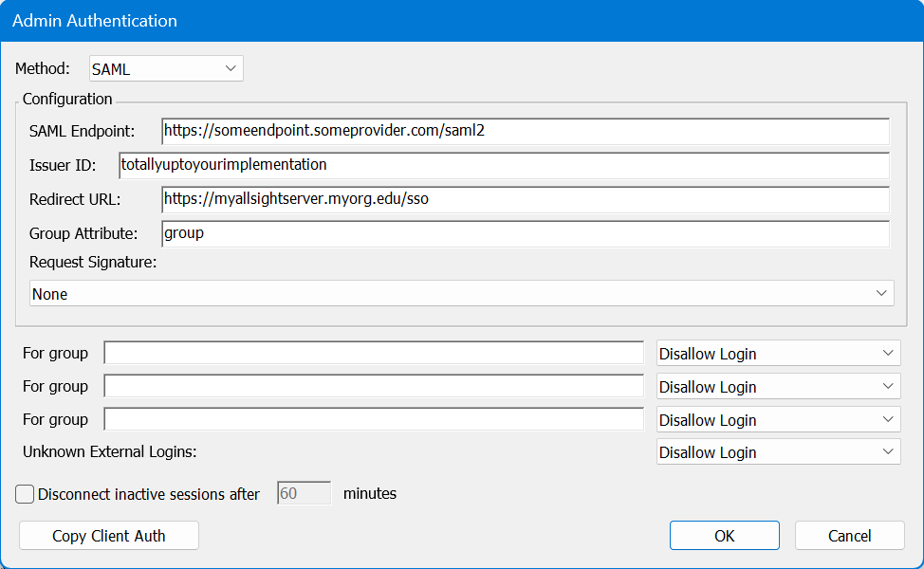Expand the Request Signature dropdown

[461, 294]
